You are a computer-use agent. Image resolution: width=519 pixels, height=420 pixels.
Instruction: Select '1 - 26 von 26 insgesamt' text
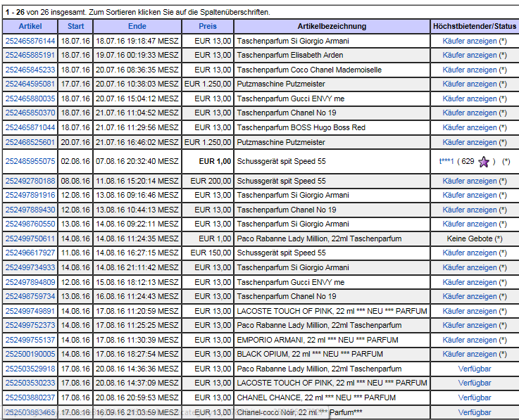[46, 12]
